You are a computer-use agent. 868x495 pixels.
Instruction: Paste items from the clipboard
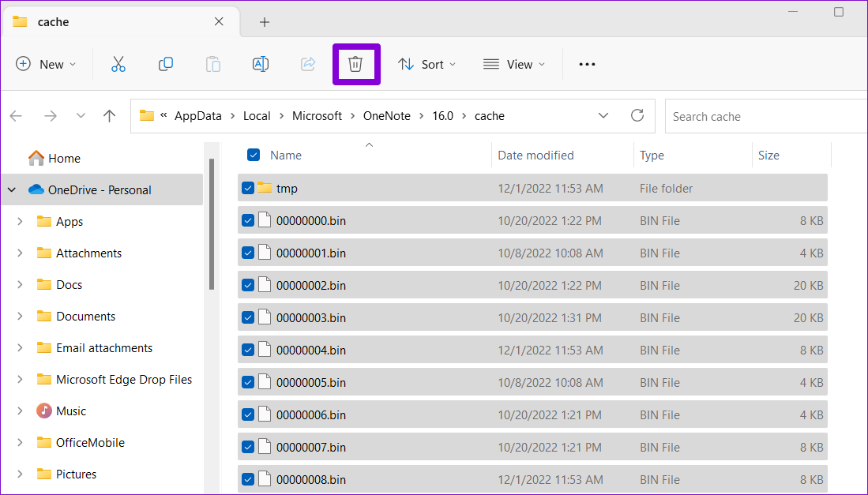(x=212, y=64)
